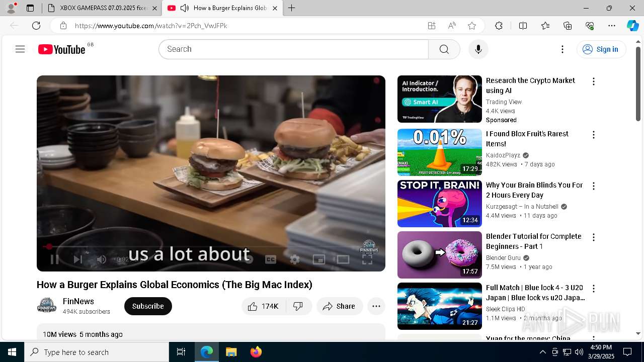Open the Research the Crypto Market thumbnail

(x=440, y=99)
